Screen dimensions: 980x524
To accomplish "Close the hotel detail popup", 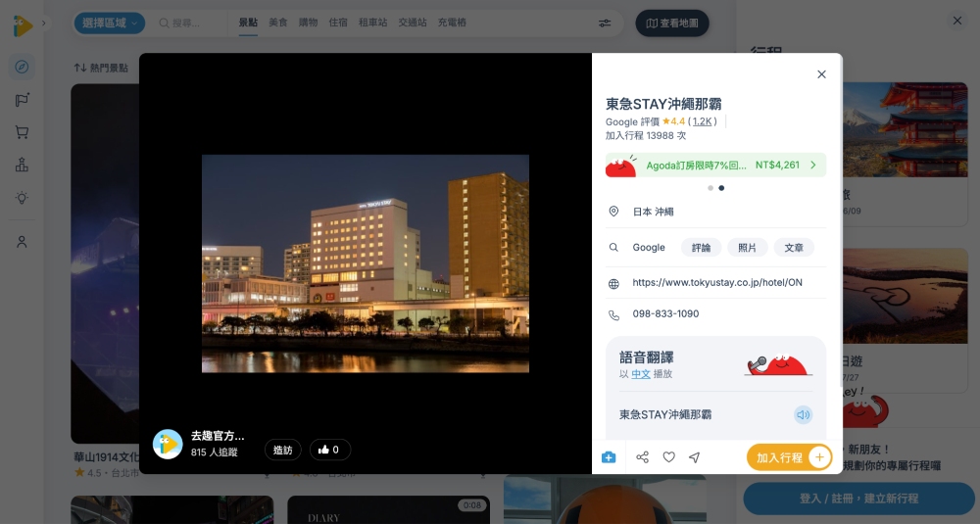I will click(x=821, y=74).
